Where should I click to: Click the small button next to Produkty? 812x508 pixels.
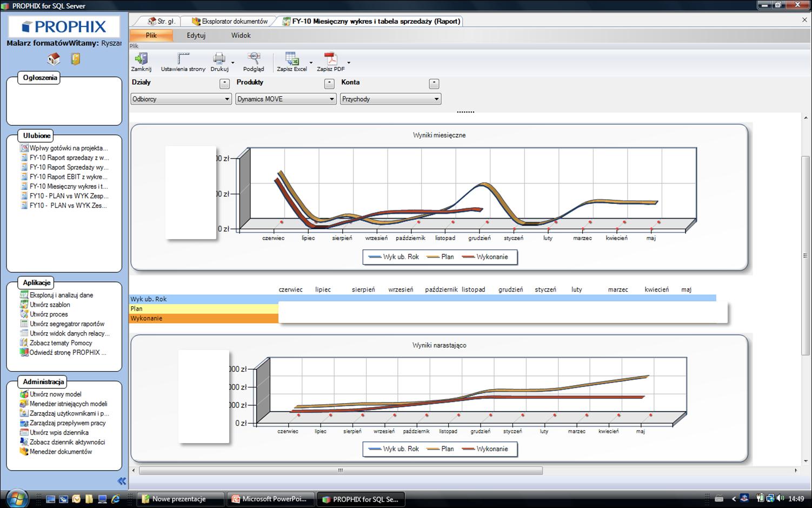pos(329,83)
